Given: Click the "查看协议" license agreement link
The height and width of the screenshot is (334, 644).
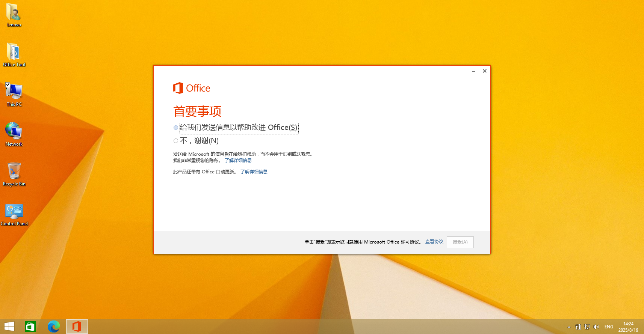Looking at the screenshot, I should point(434,242).
